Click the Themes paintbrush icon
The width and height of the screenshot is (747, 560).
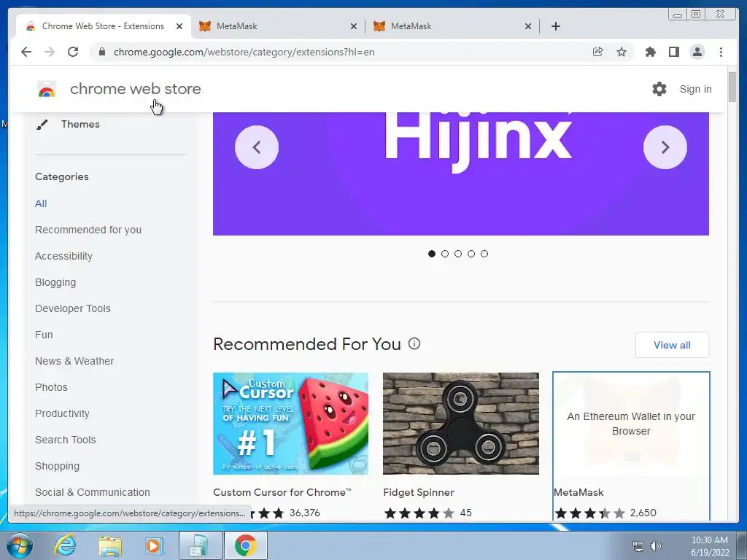[42, 125]
